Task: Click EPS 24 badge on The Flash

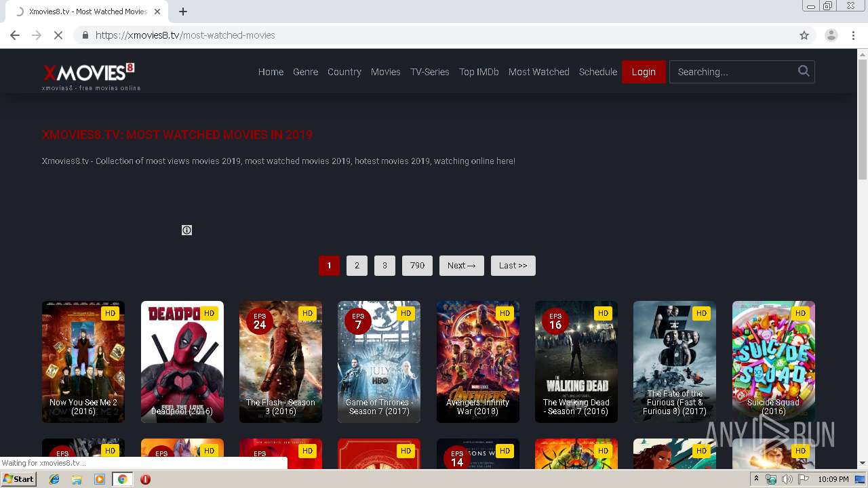Action: (x=260, y=321)
